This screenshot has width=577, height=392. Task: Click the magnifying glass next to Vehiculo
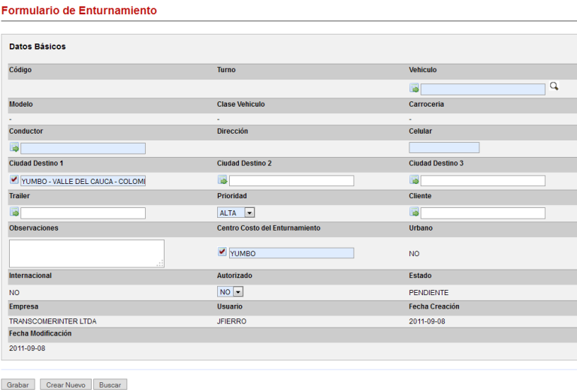554,87
